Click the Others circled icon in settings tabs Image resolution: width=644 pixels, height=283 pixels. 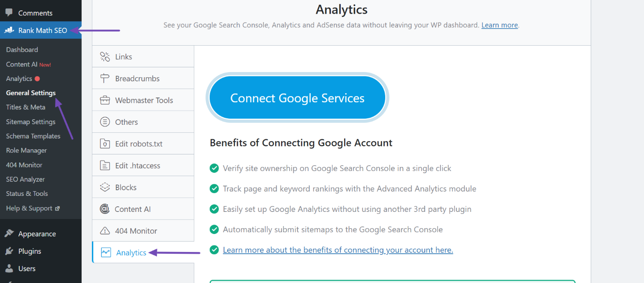pyautogui.click(x=104, y=121)
